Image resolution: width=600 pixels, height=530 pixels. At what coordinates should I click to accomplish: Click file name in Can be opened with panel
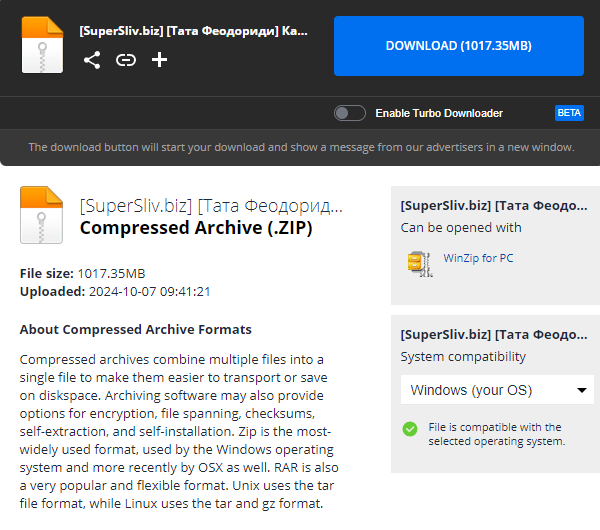point(494,206)
